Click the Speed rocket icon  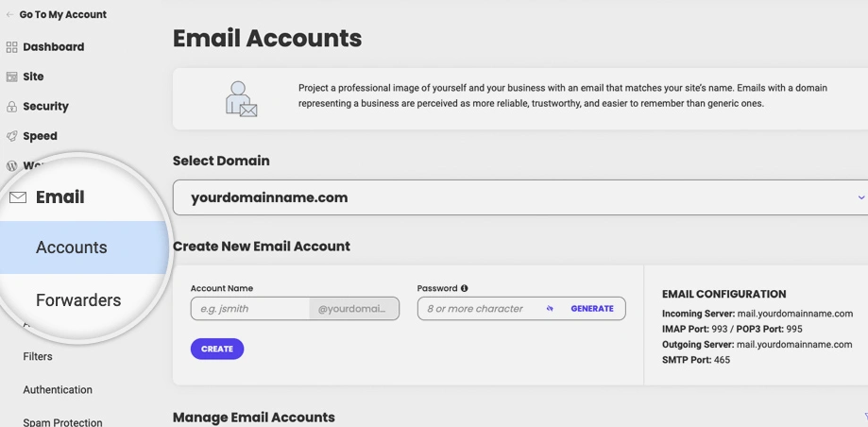12,136
